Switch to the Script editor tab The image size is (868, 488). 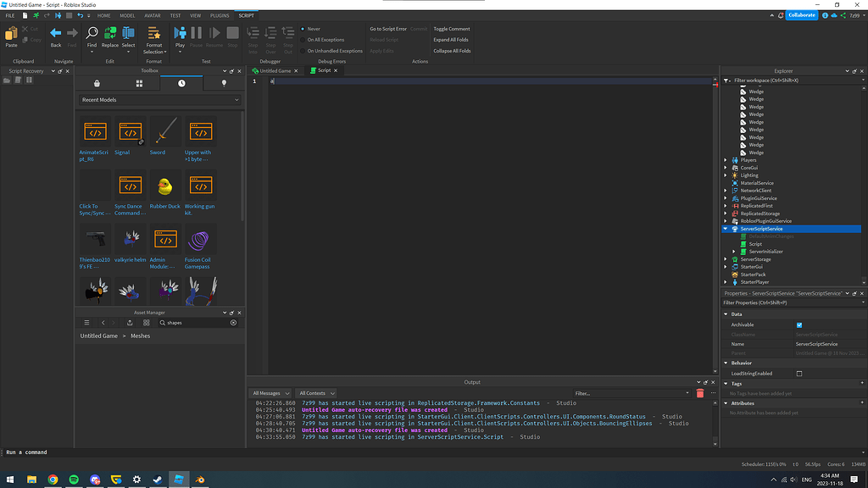323,70
